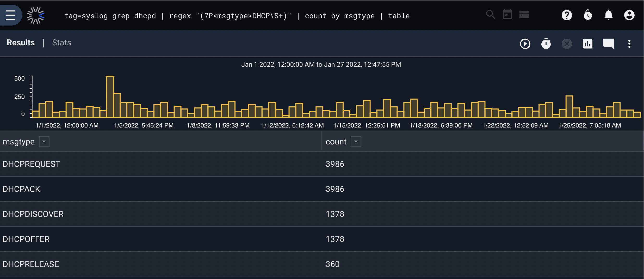Run the search with magnifier icon

pyautogui.click(x=490, y=15)
